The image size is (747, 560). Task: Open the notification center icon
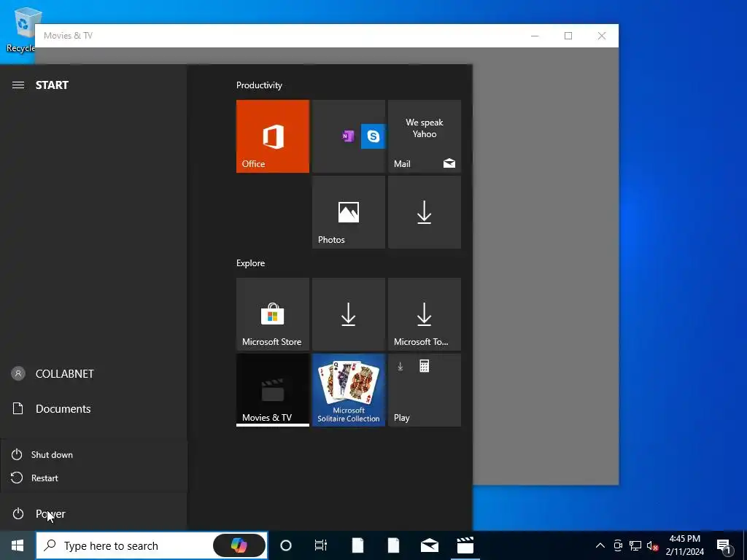pyautogui.click(x=724, y=546)
